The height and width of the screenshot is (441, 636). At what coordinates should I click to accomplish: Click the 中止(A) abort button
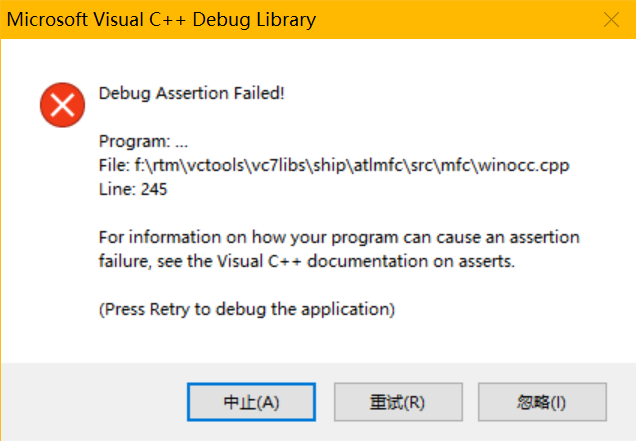pyautogui.click(x=251, y=402)
